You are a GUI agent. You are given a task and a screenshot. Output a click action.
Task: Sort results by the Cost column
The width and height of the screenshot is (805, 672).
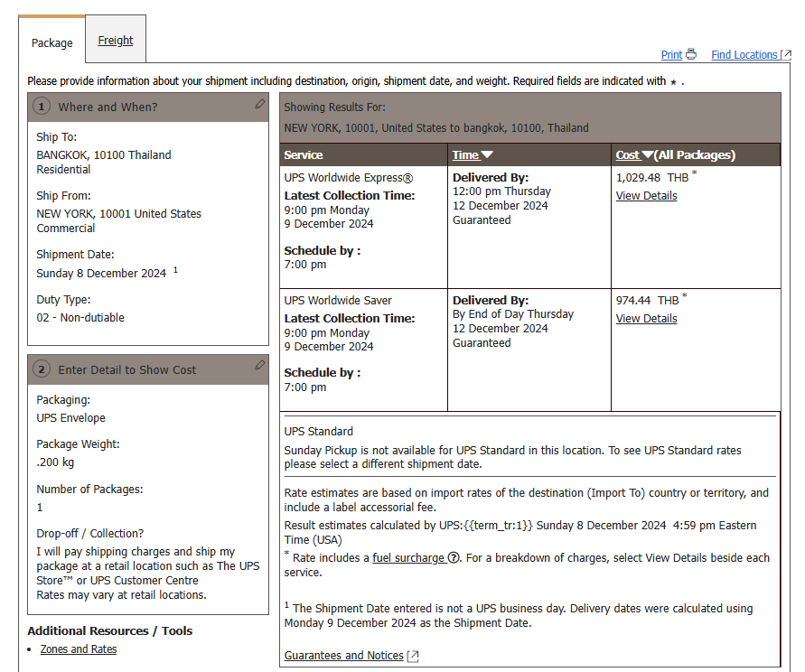(634, 154)
